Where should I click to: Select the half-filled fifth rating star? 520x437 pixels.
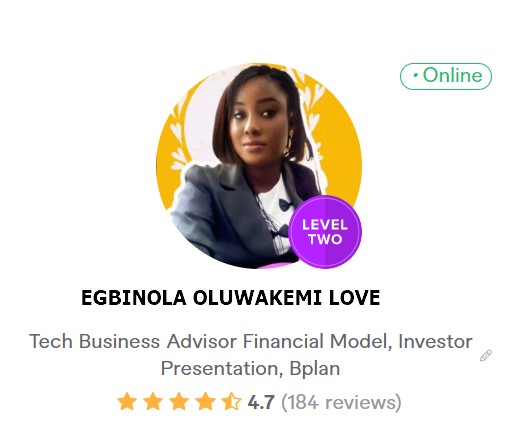coord(231,401)
